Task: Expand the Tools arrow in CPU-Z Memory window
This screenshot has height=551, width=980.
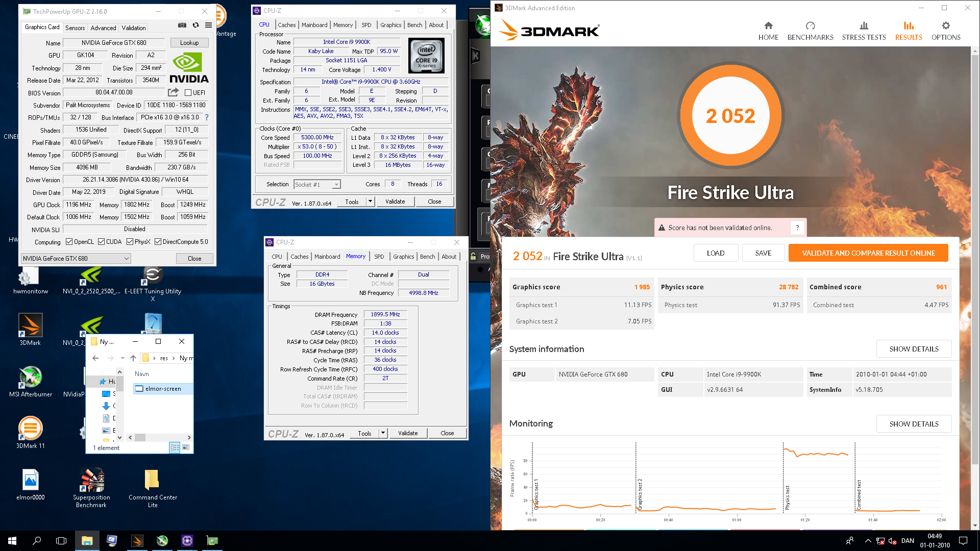Action: click(383, 433)
